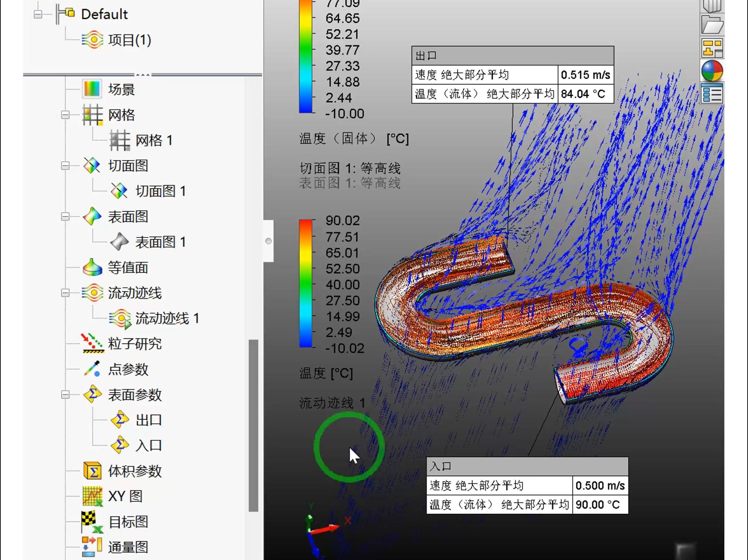Click the XY 图 plot icon
748x560 pixels.
point(93,496)
